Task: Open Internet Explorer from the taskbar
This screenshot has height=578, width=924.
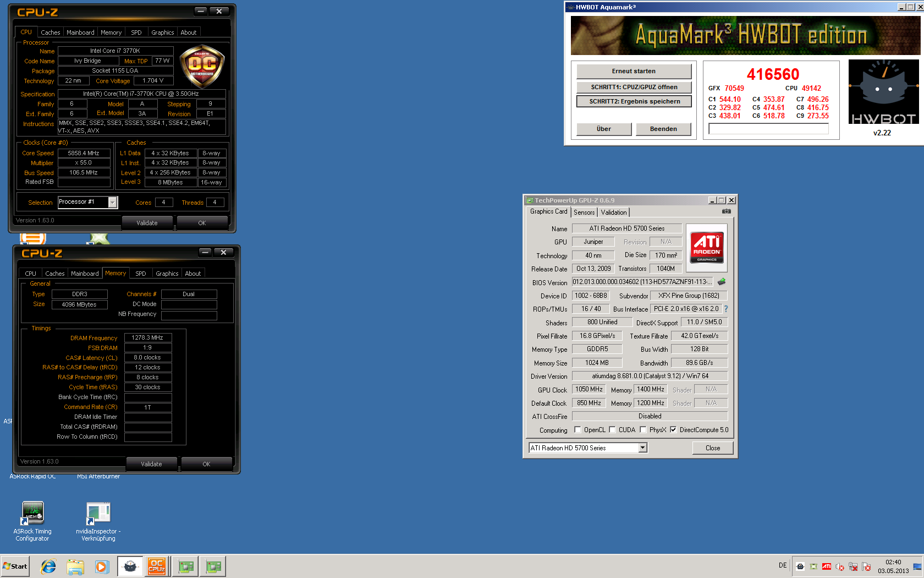Action: tap(49, 566)
